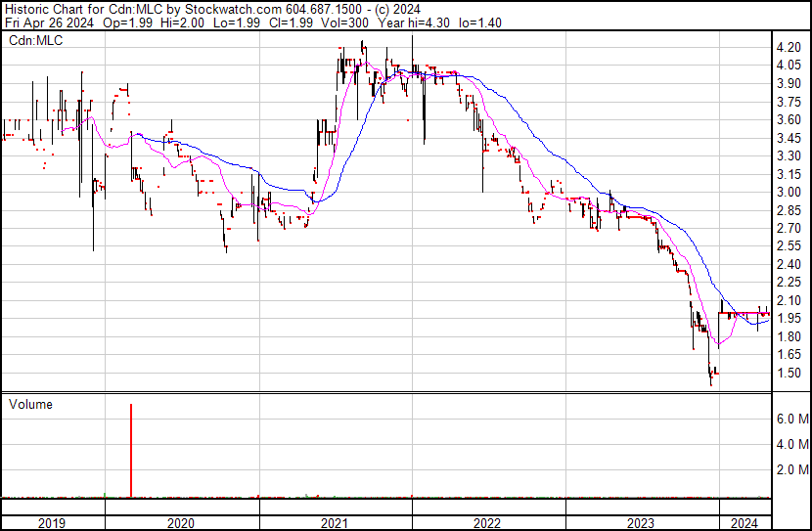Select the 2023 year marker on the timeline
Image resolution: width=812 pixels, height=531 pixels.
[x=641, y=523]
